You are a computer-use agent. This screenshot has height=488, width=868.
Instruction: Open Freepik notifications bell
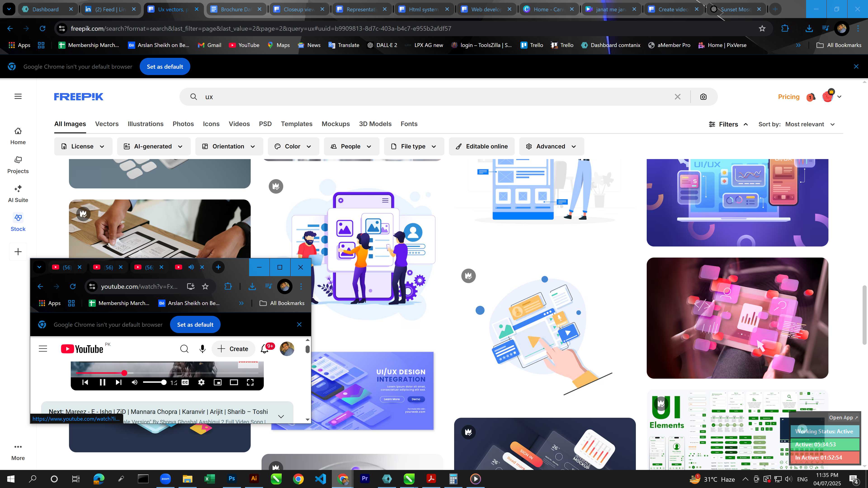tap(811, 97)
